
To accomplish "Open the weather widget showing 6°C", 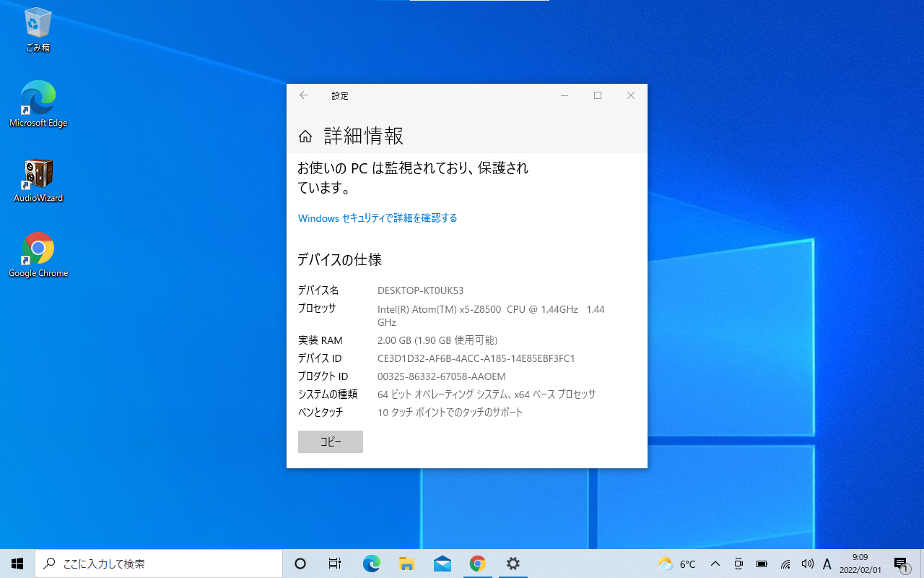I will coord(676,564).
